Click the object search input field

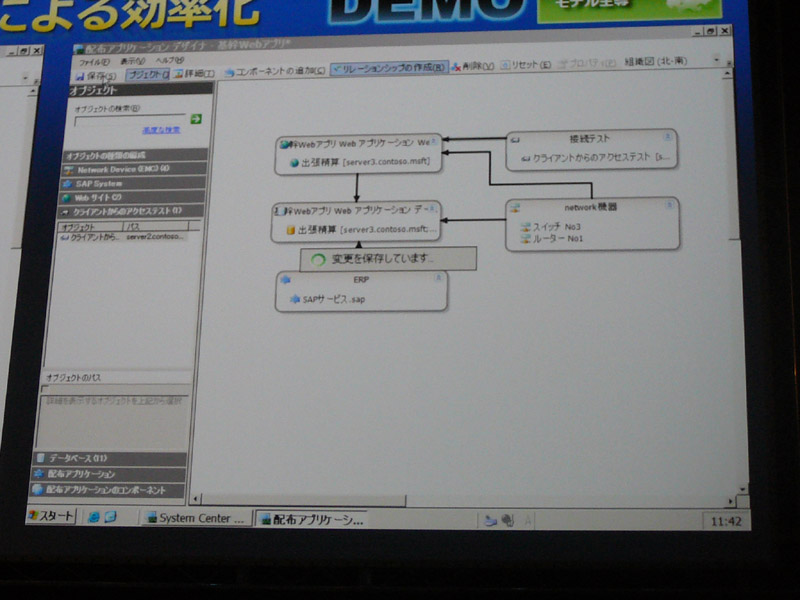point(130,120)
